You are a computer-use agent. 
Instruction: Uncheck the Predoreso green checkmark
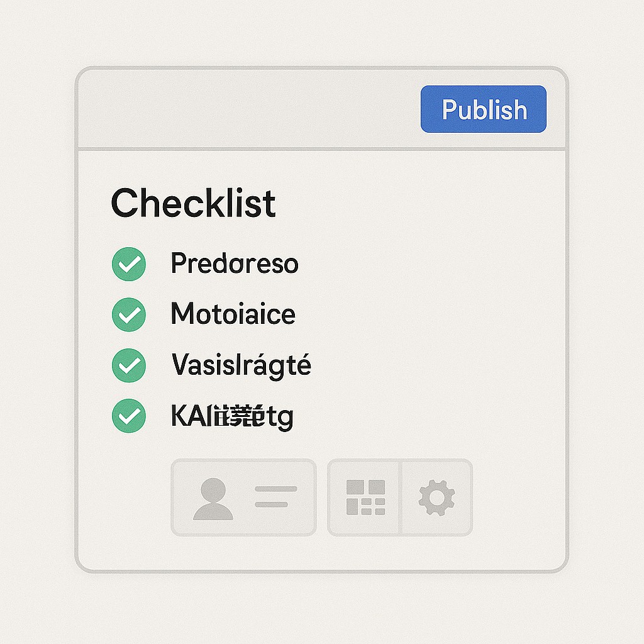[129, 264]
